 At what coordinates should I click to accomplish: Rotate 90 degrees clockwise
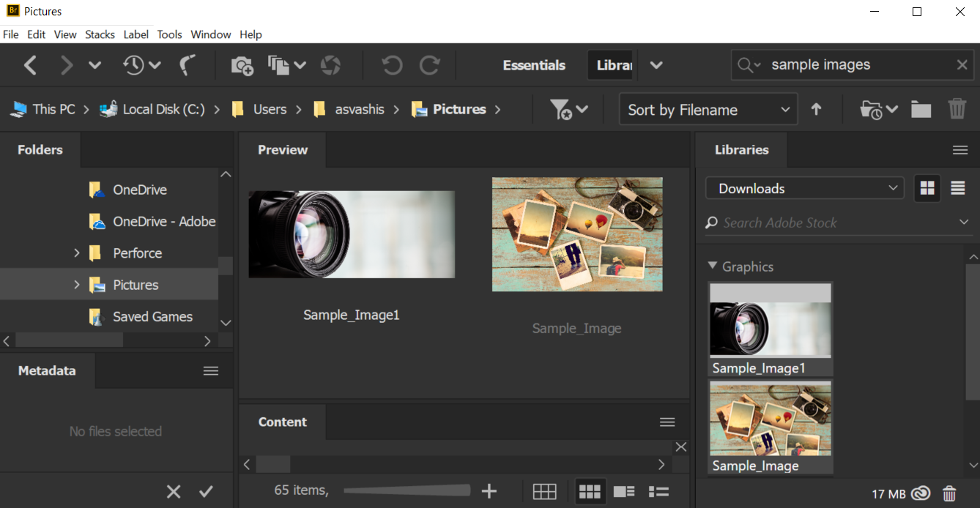click(x=429, y=65)
